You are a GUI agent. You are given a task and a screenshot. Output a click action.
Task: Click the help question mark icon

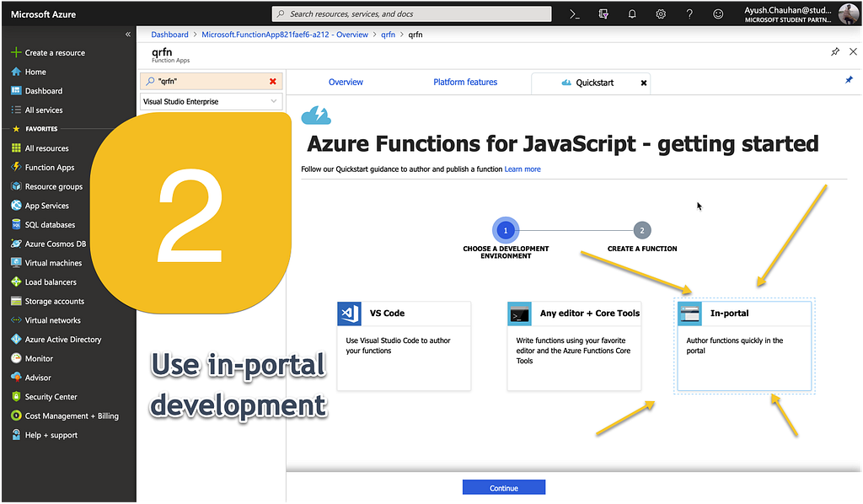pos(689,14)
